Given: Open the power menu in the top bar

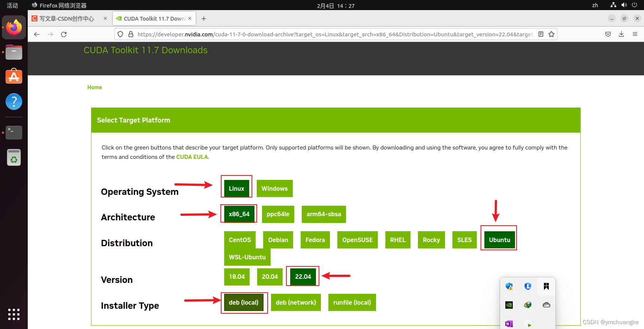Looking at the screenshot, I should click(634, 5).
